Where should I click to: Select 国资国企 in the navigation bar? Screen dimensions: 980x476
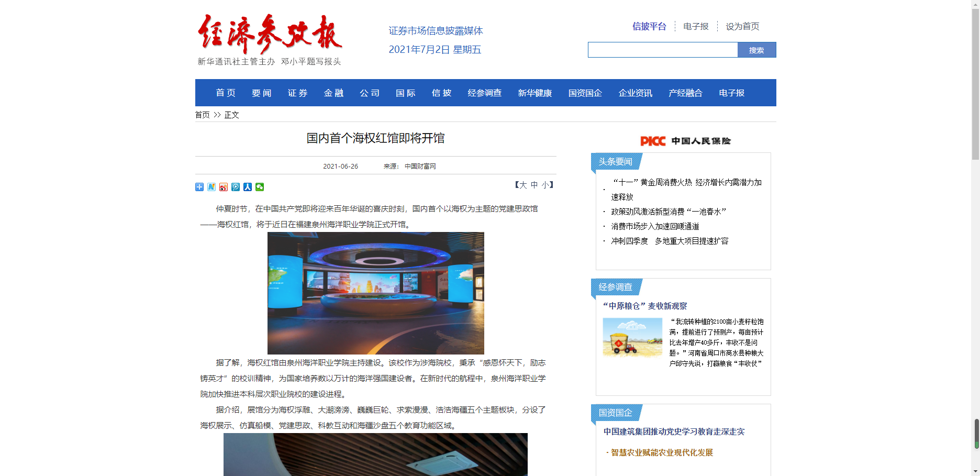(x=585, y=93)
